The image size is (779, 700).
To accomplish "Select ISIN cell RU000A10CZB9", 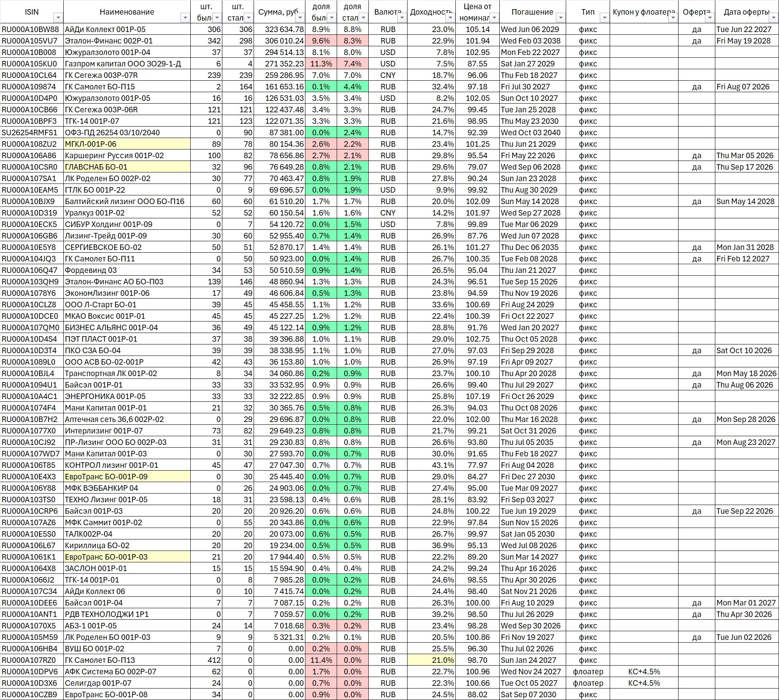I will (x=32, y=694).
